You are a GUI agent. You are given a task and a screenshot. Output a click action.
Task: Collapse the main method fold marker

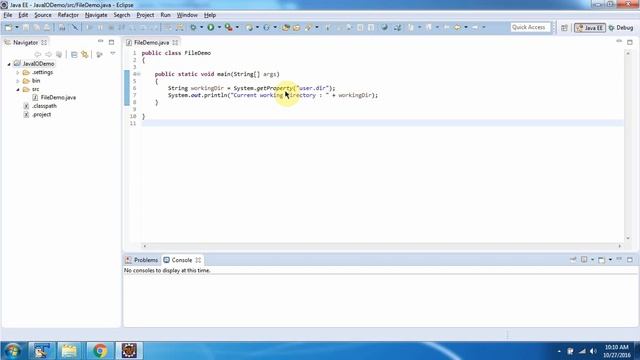point(139,74)
